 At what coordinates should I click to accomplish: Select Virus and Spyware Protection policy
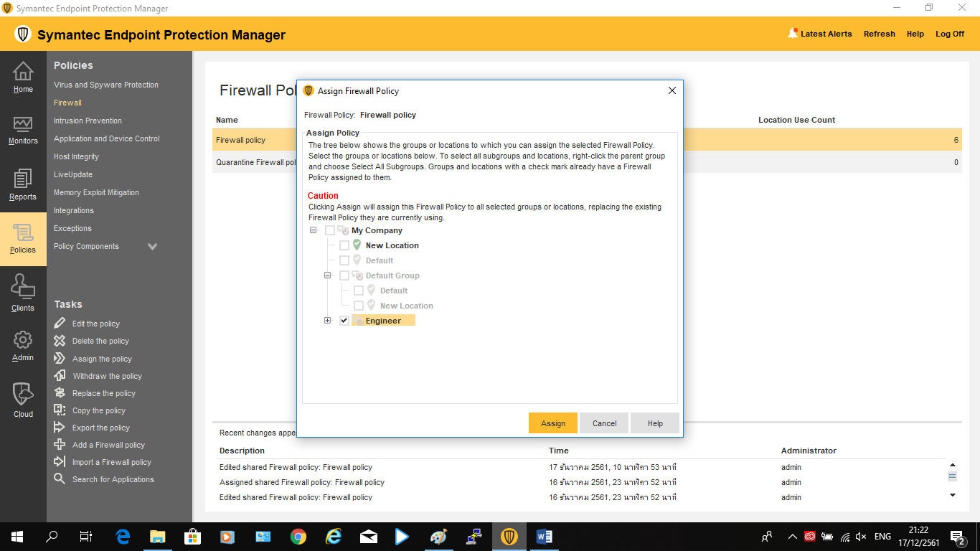[105, 85]
